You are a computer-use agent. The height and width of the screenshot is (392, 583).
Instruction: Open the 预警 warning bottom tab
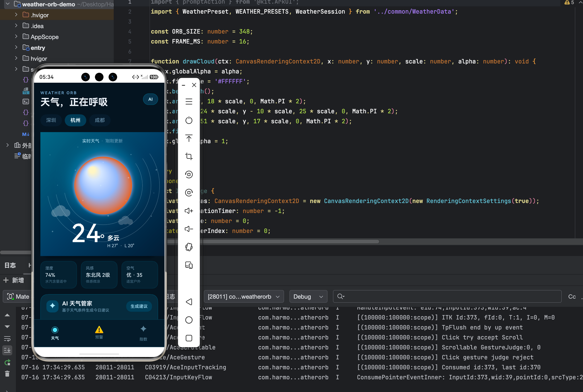(x=99, y=332)
